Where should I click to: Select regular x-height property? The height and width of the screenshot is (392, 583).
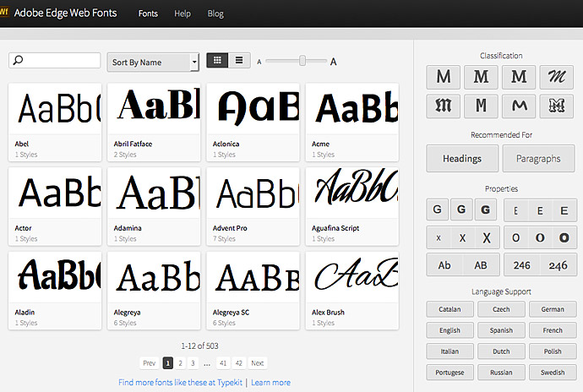coord(462,237)
